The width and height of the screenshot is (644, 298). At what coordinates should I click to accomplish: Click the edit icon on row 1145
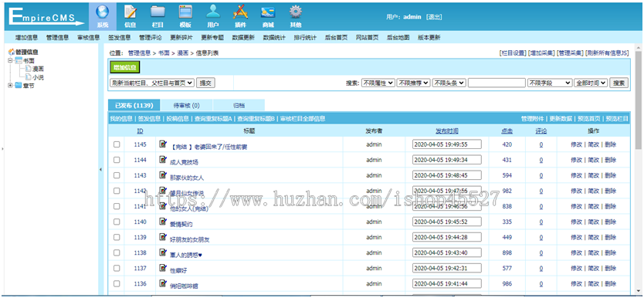click(163, 144)
